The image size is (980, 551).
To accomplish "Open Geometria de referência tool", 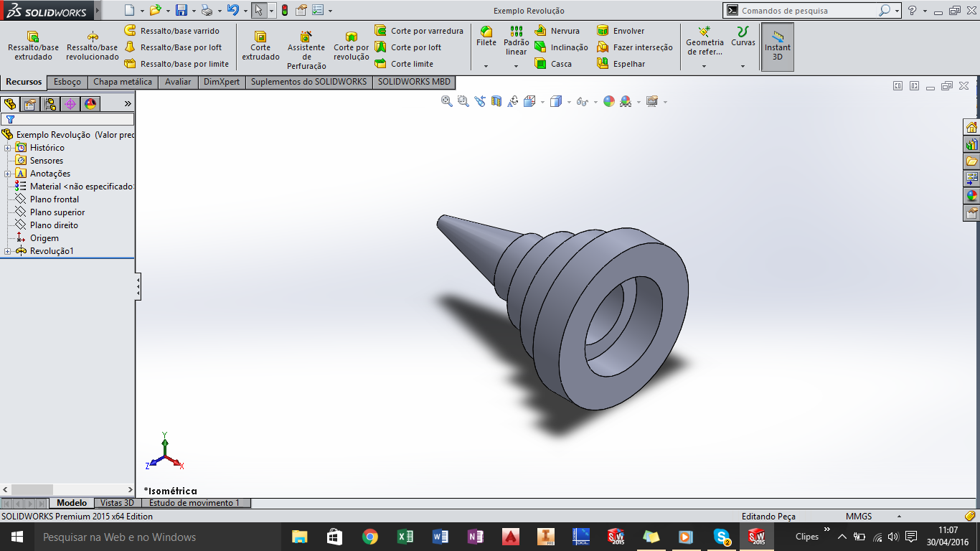I will (705, 41).
